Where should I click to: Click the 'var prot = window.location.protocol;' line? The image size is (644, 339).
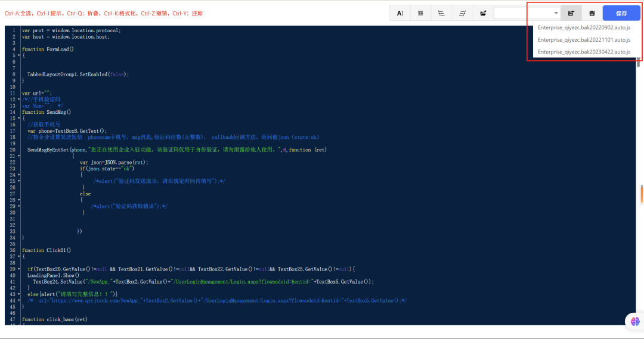[72, 30]
